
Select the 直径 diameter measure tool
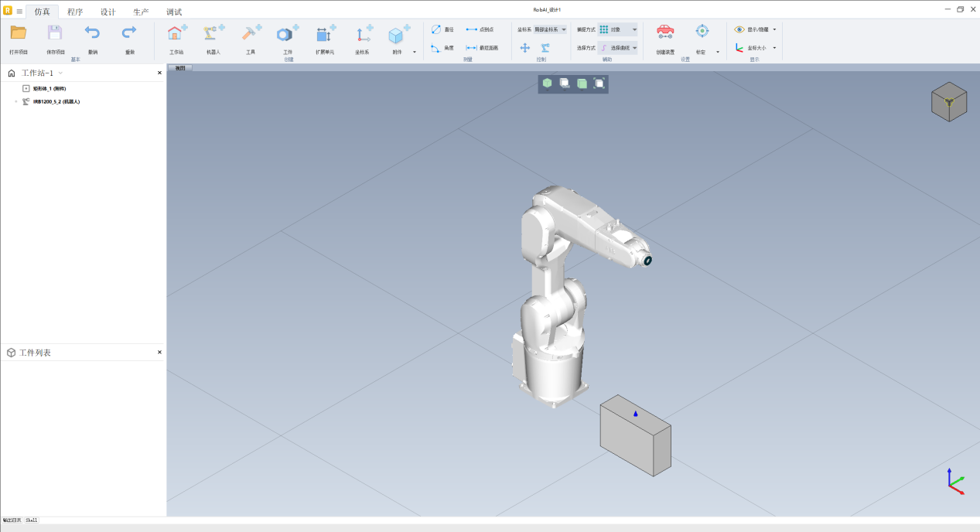pos(442,29)
